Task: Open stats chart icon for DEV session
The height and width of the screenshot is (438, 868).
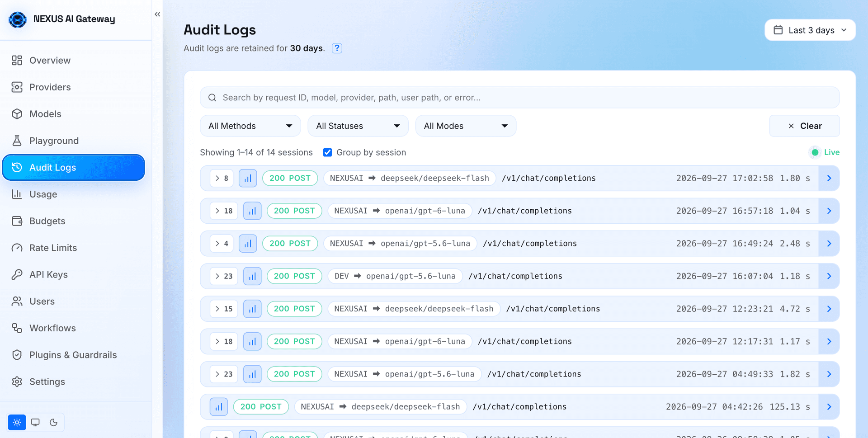Action: tap(252, 276)
